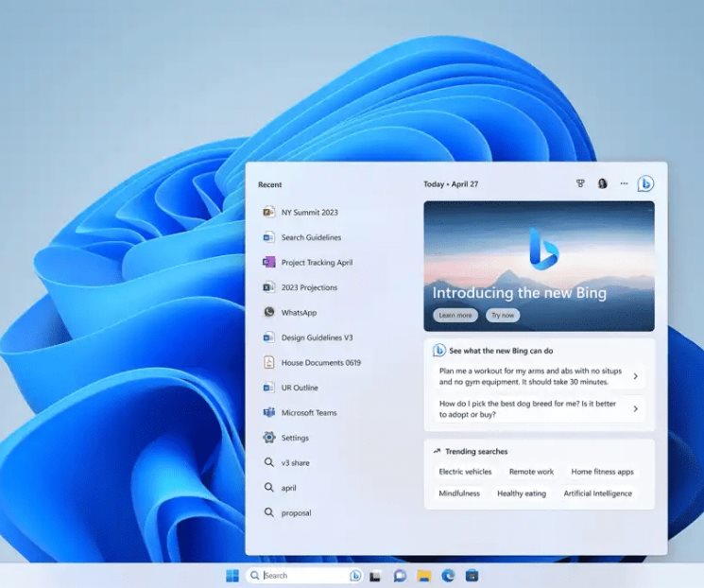This screenshot has height=588, width=704.
Task: Launch WhatsApp from its recent icon
Action: click(x=268, y=312)
